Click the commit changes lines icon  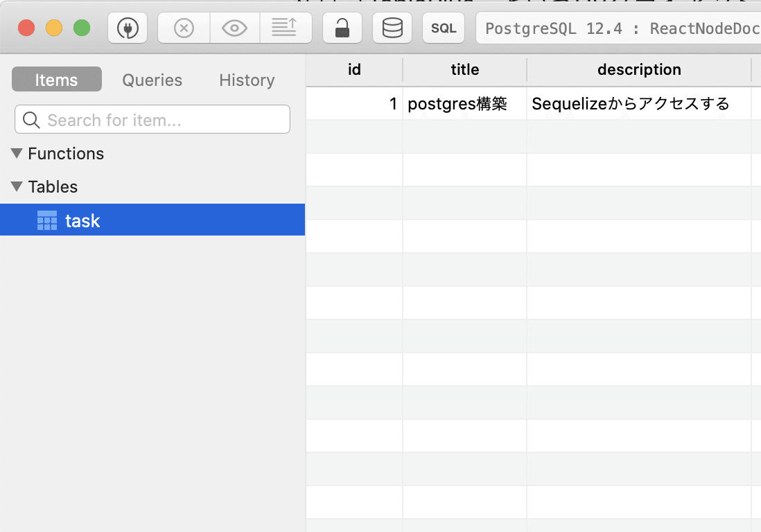coord(286,28)
